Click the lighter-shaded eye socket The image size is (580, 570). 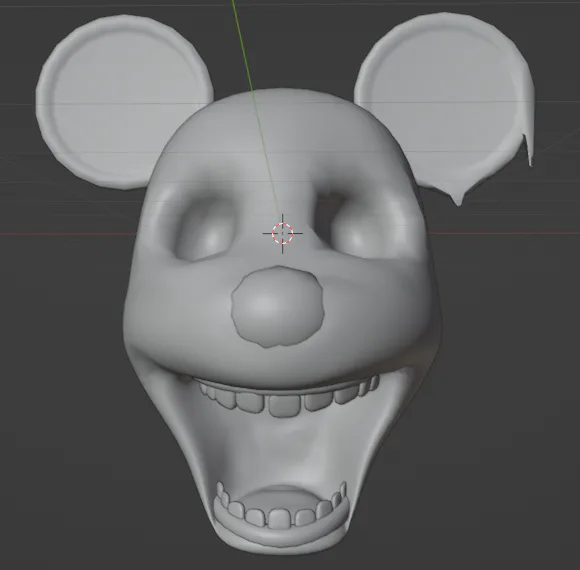(x=205, y=229)
